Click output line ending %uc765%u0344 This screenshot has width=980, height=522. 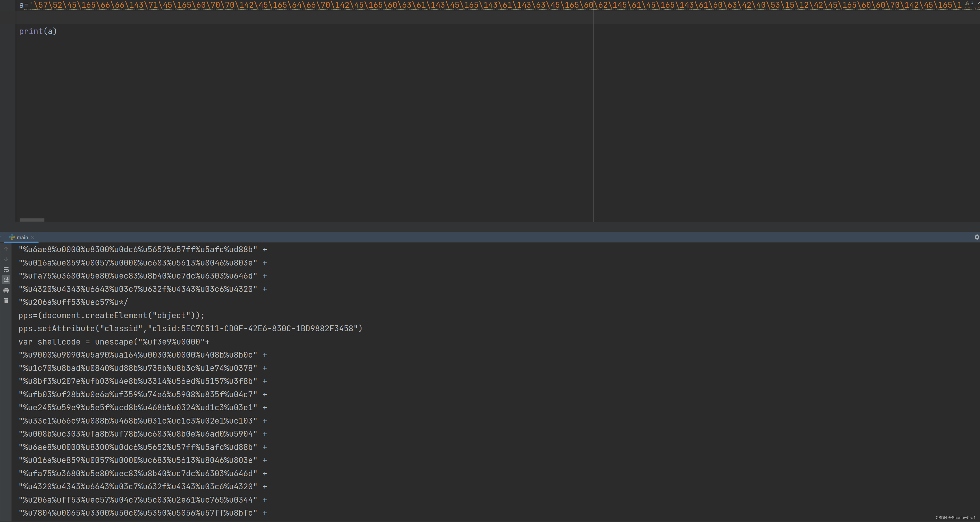coord(143,500)
